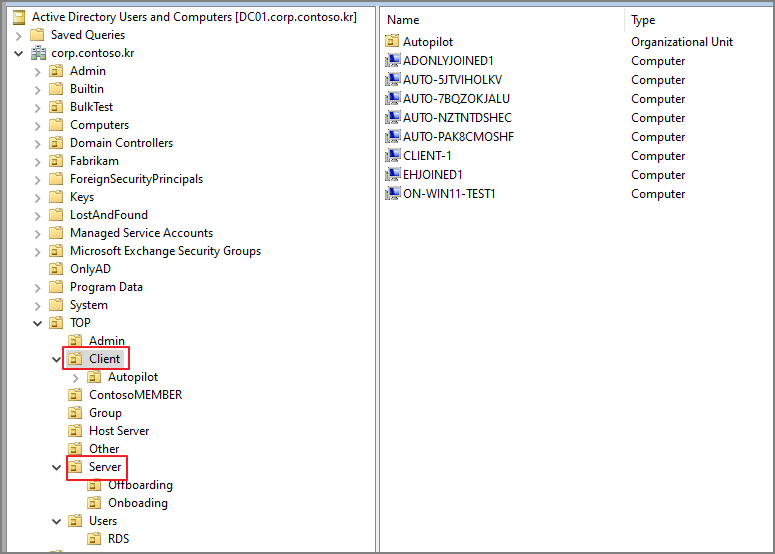Viewport: 775px width, 554px height.
Task: Collapse the Client OU
Action: pyautogui.click(x=56, y=359)
